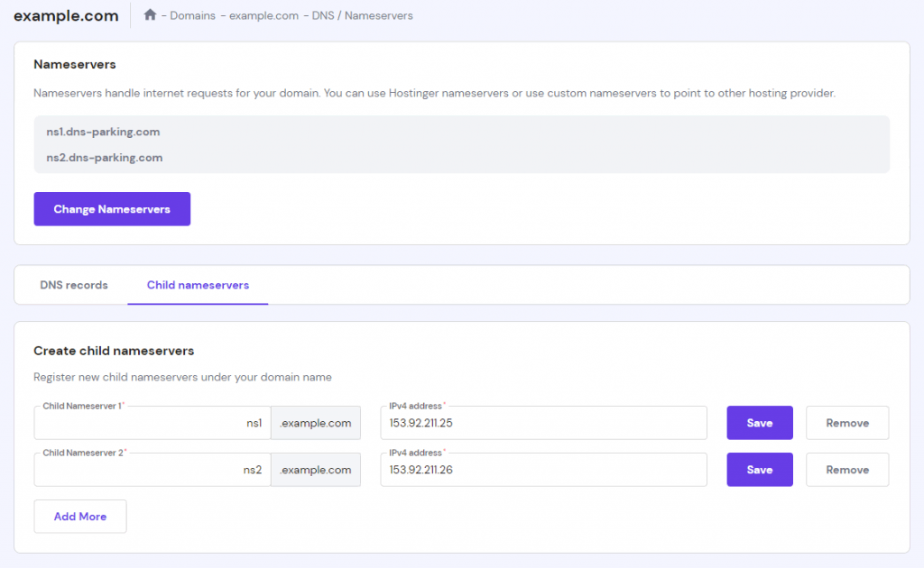The height and width of the screenshot is (568, 924).
Task: Remove the ns2 child nameserver
Action: 846,469
